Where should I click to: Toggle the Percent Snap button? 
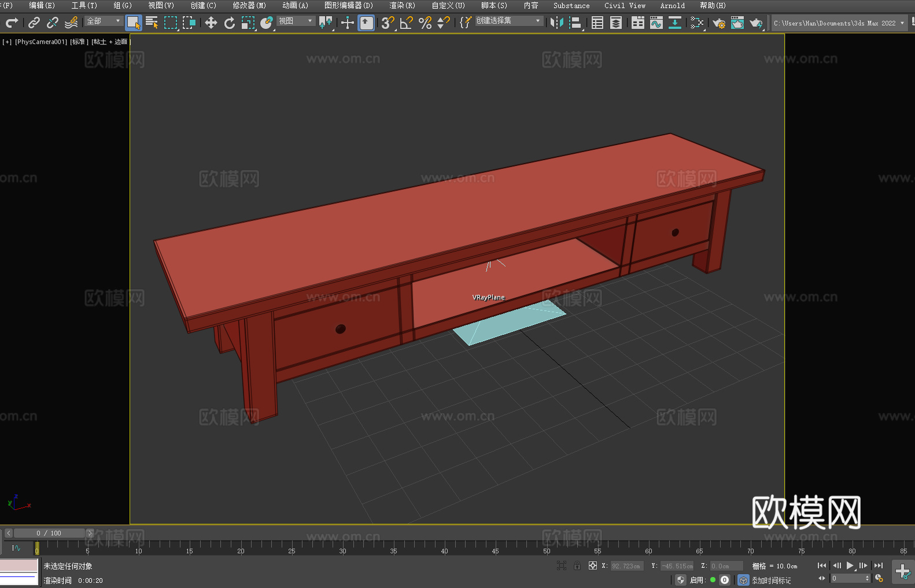coord(425,23)
